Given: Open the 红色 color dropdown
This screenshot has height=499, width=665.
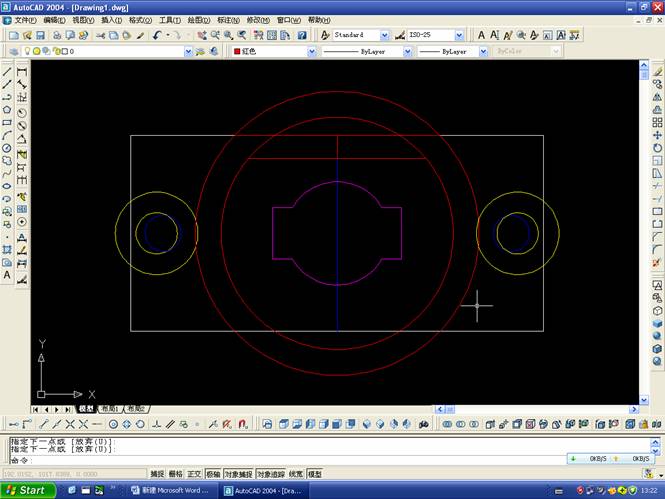Looking at the screenshot, I should tap(311, 51).
